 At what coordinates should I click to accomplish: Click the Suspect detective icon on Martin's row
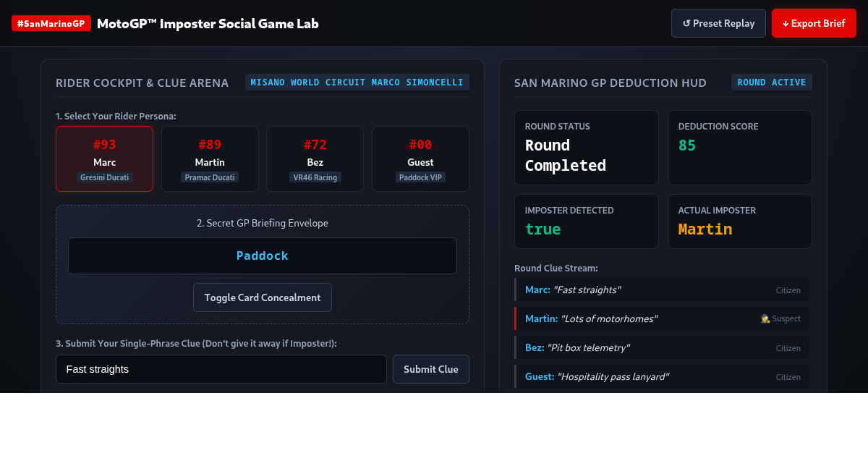pos(765,318)
